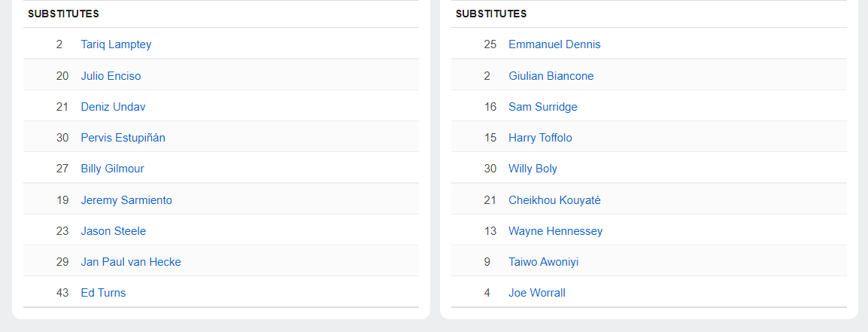Open goalkeeper Jason Steele's link

click(113, 231)
